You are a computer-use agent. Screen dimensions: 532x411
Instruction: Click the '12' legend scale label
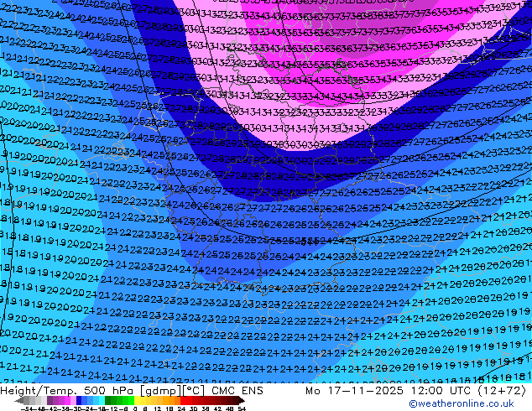coord(157,409)
